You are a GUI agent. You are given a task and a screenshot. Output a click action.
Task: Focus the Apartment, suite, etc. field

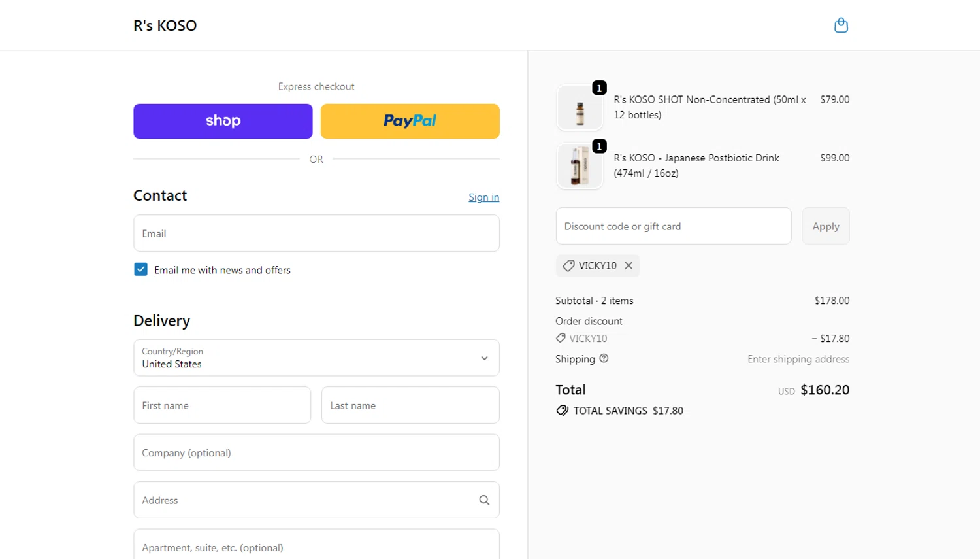(x=316, y=545)
